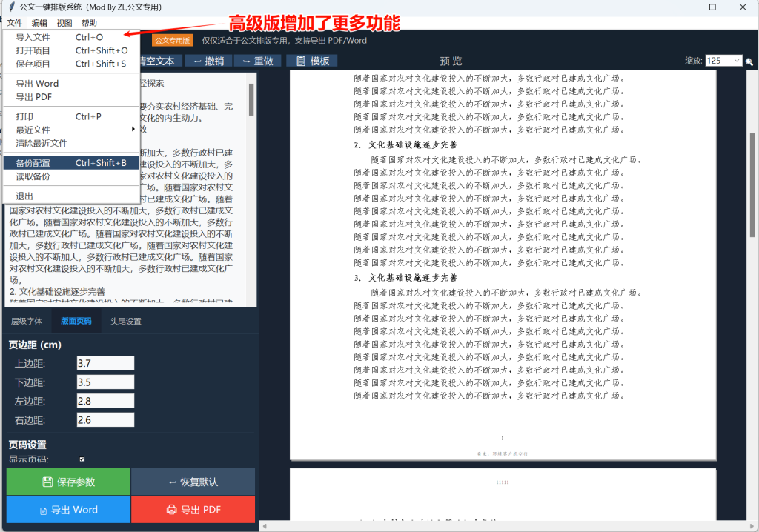Switch to the 头尾设置 tab

(x=125, y=322)
